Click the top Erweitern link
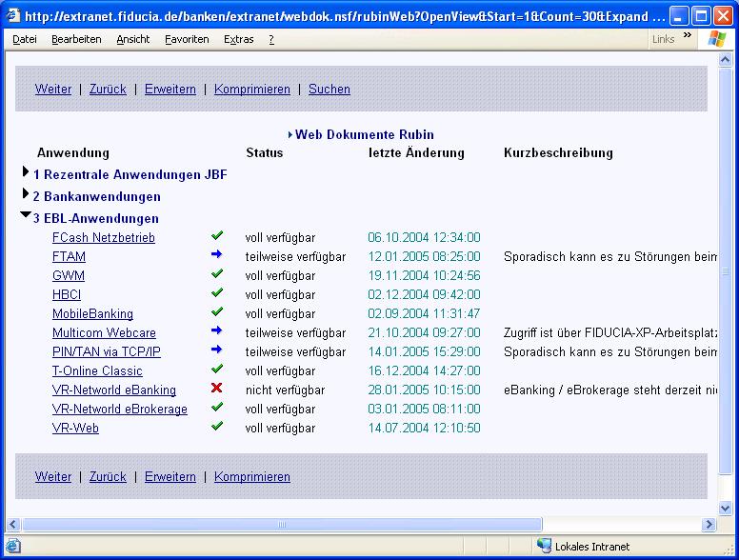 tap(170, 90)
